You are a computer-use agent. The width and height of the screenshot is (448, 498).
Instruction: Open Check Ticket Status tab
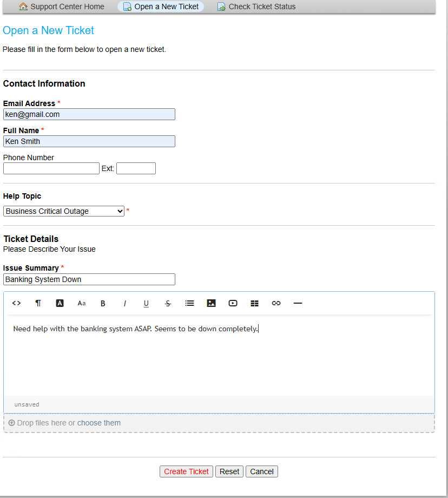tap(256, 6)
